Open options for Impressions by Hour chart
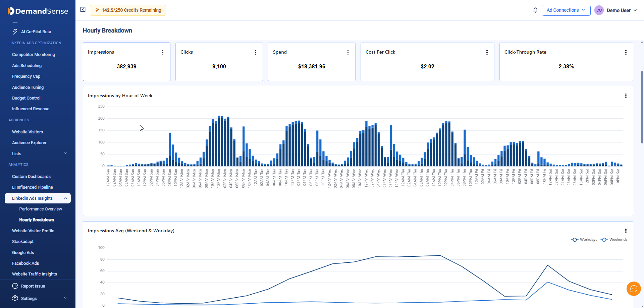644x308 pixels. [626, 96]
